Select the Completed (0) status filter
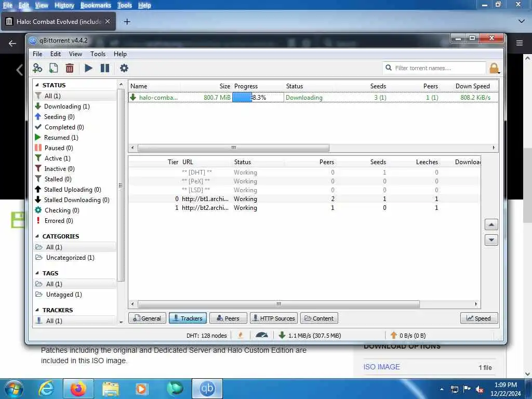This screenshot has height=399, width=532. (64, 127)
